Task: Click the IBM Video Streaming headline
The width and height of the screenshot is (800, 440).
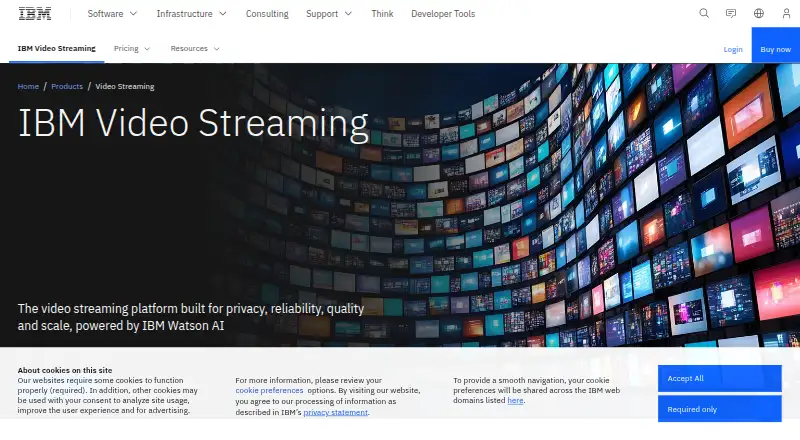Action: click(193, 123)
